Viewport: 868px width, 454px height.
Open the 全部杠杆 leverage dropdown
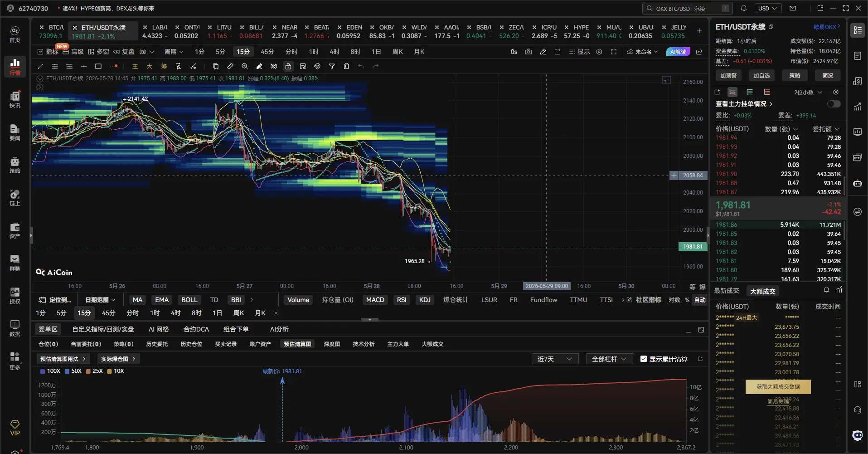tap(609, 359)
